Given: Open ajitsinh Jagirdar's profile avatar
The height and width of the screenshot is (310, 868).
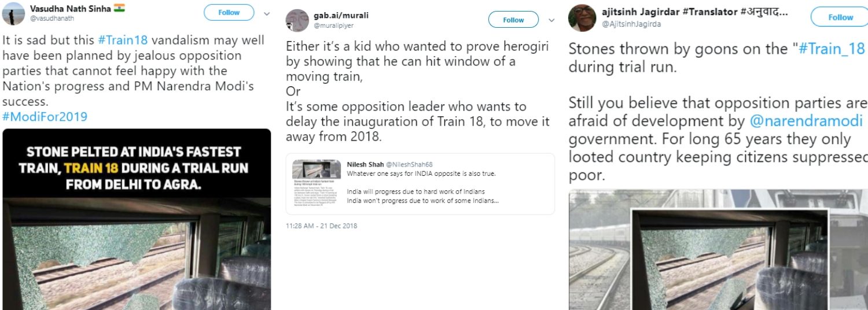Looking at the screenshot, I should [582, 18].
